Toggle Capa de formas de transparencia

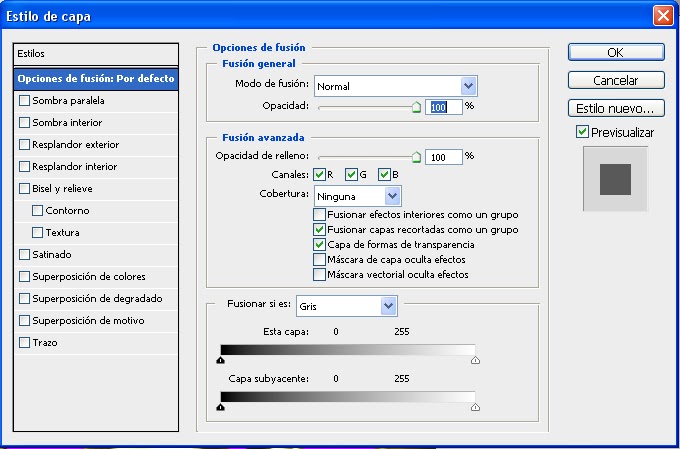point(320,245)
